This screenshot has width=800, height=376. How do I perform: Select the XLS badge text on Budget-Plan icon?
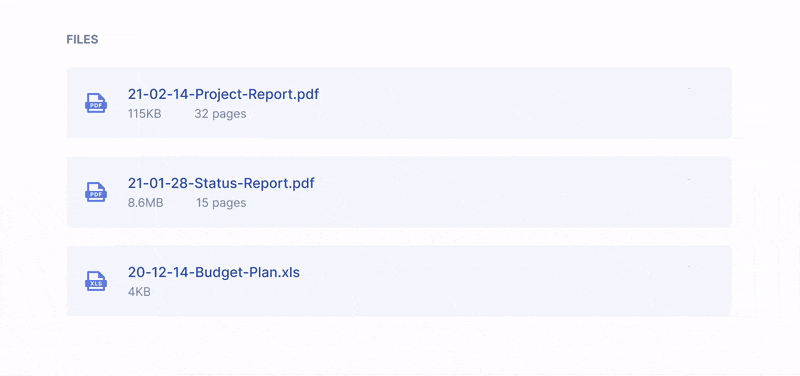(x=95, y=284)
